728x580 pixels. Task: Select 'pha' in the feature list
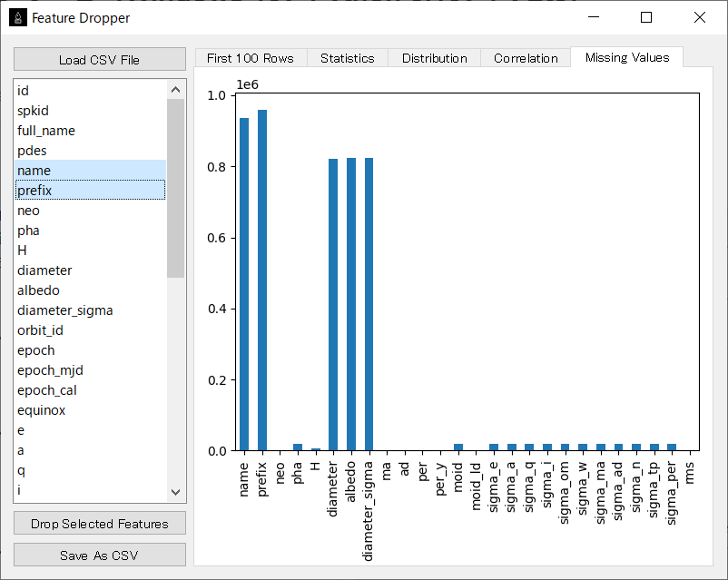tap(91, 231)
